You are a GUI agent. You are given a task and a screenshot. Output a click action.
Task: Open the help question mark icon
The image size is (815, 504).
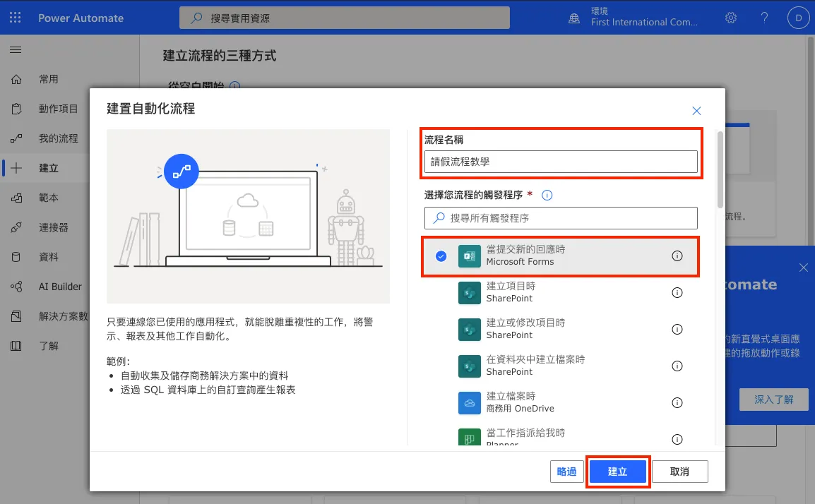[764, 18]
